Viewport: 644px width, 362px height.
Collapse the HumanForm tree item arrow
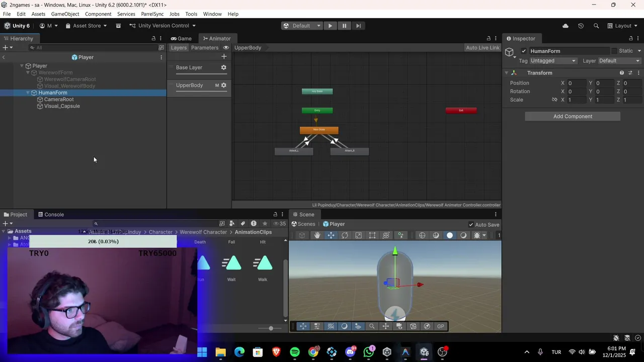(28, 93)
